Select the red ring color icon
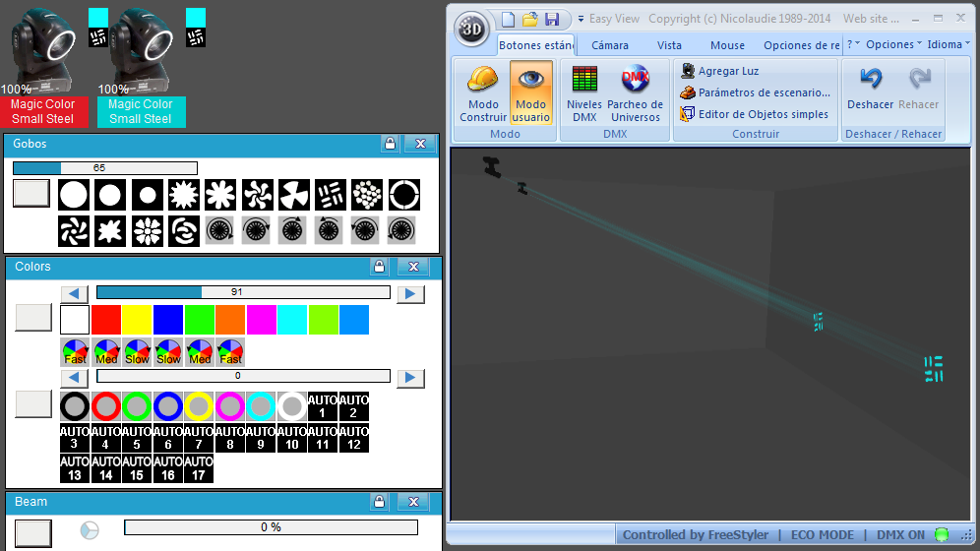Screen dimensions: 980x551 point(105,406)
